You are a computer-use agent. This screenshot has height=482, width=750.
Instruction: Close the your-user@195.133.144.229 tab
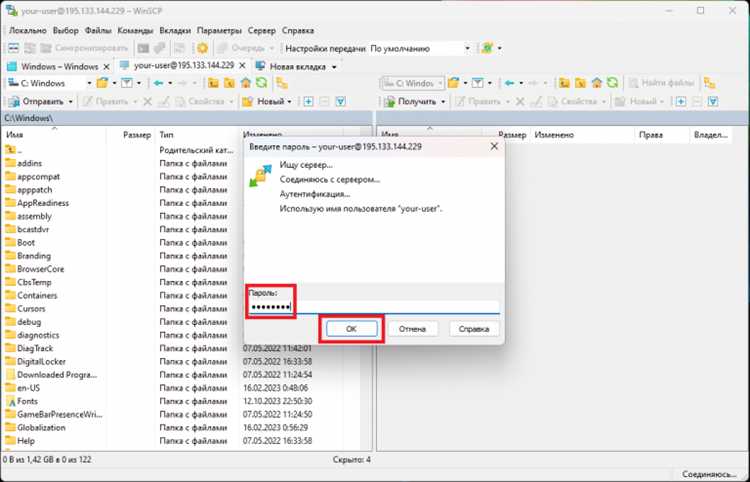(x=243, y=66)
